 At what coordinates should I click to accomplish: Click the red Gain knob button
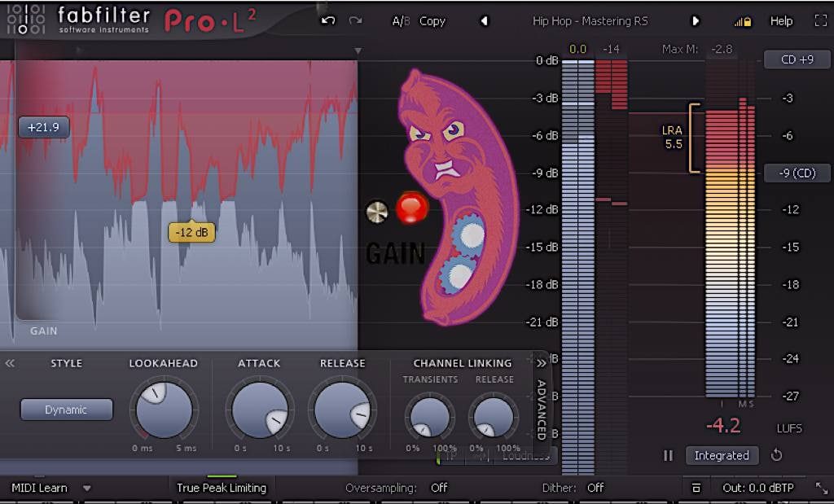(411, 208)
